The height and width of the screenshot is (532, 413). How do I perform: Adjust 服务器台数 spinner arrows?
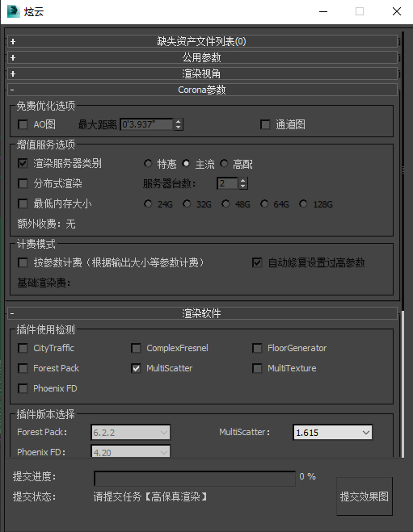242,183
